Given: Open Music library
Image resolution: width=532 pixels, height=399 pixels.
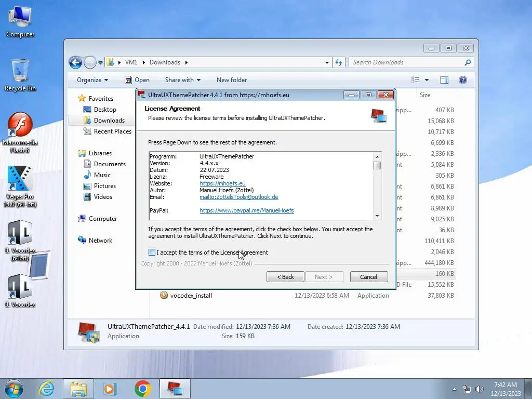Looking at the screenshot, I should coord(102,175).
